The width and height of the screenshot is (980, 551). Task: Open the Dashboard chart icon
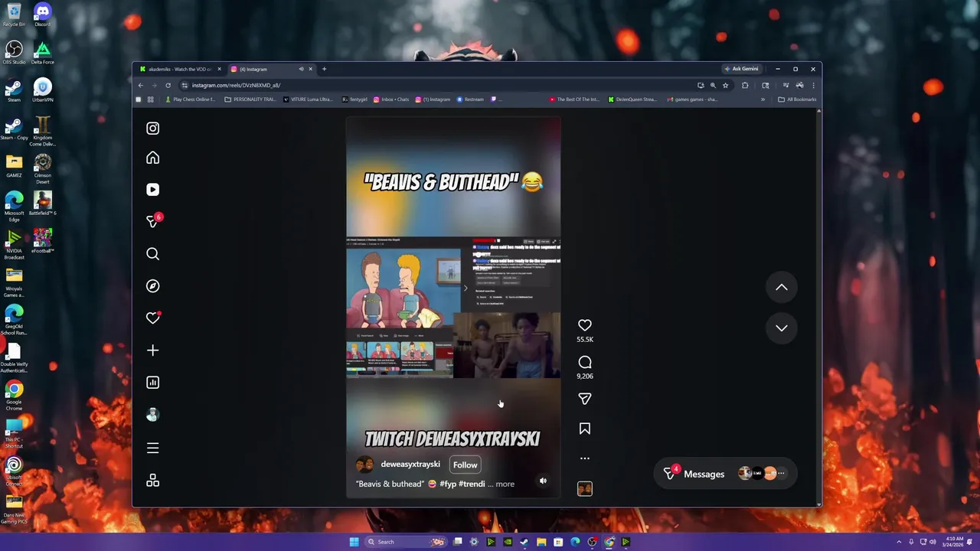coord(153,383)
